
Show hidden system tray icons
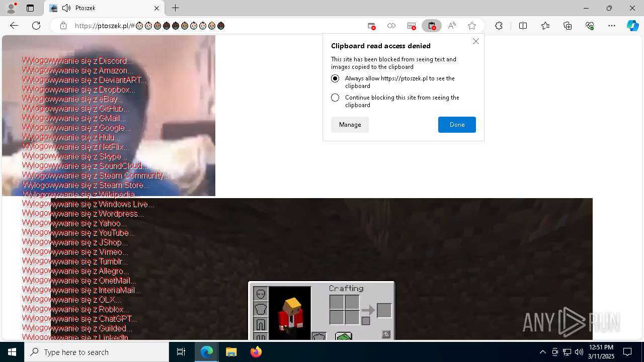pos(542,352)
